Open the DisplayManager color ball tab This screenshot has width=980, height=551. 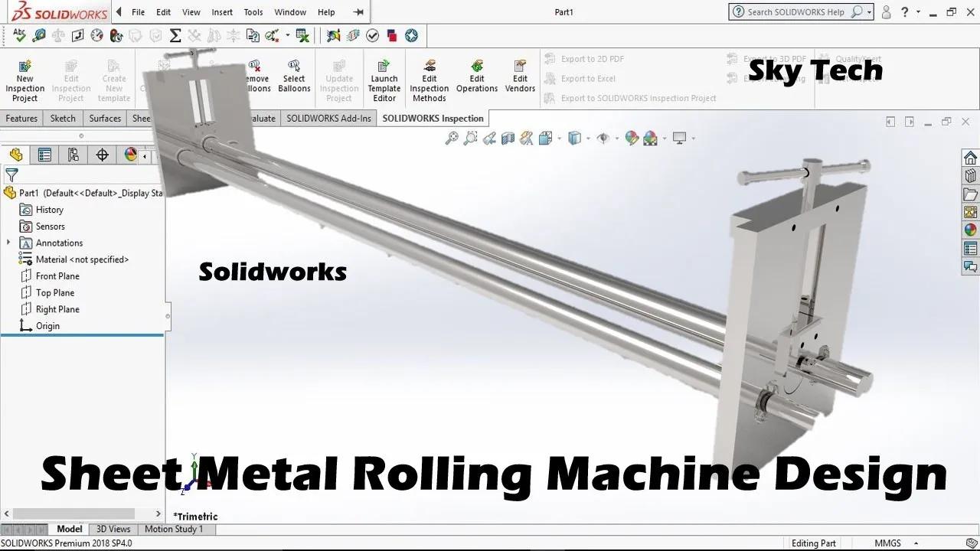tap(131, 155)
